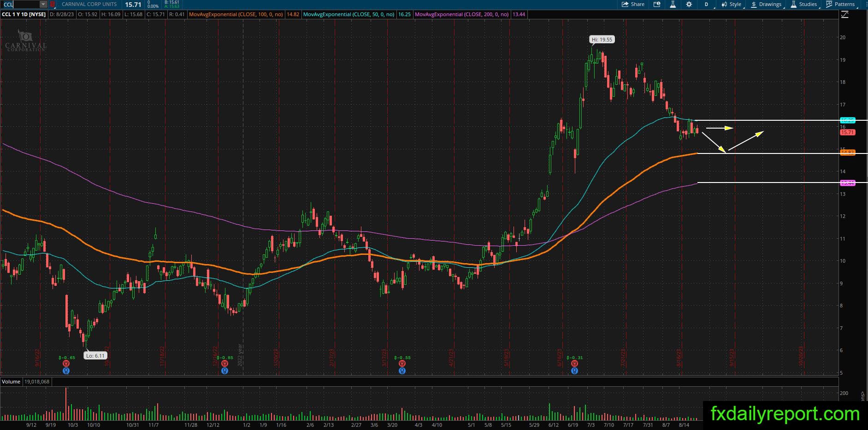Click the Hi: 19.55 price bubble

coord(602,40)
